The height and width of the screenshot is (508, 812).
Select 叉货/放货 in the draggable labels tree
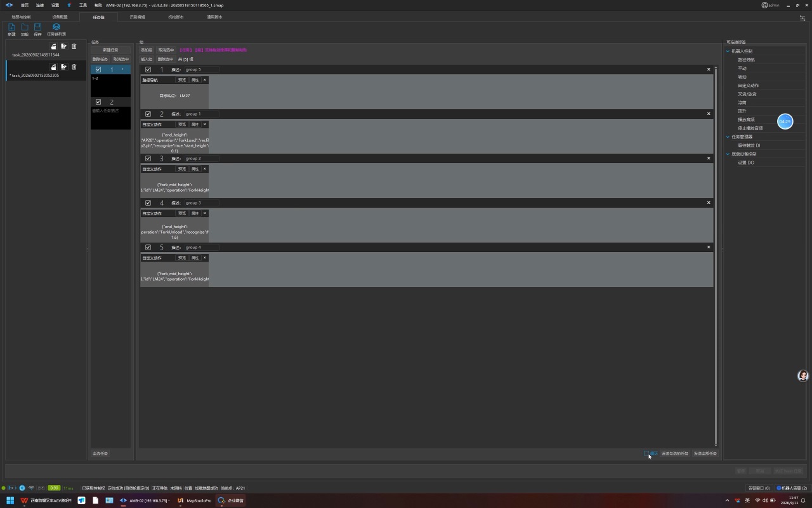point(747,94)
